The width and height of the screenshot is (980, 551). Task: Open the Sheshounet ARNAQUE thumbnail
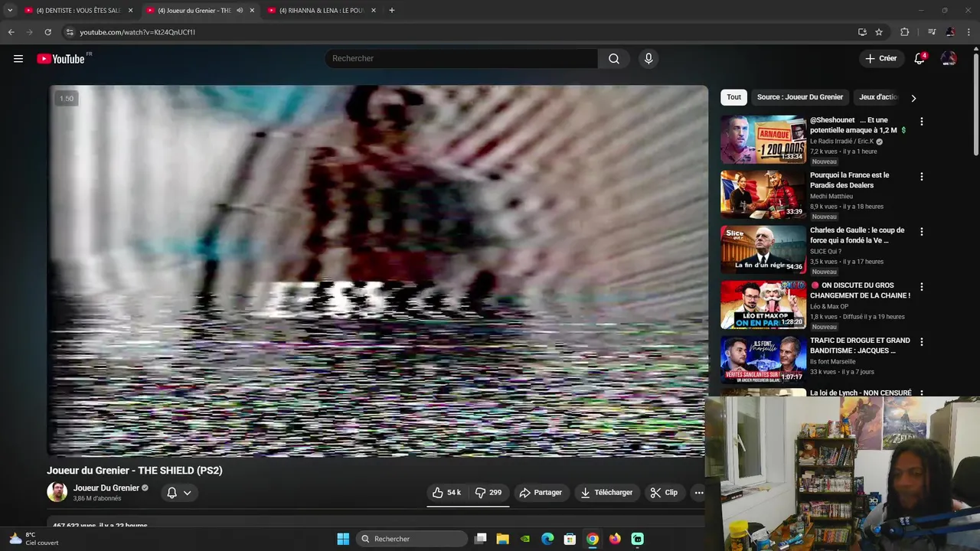[763, 139]
